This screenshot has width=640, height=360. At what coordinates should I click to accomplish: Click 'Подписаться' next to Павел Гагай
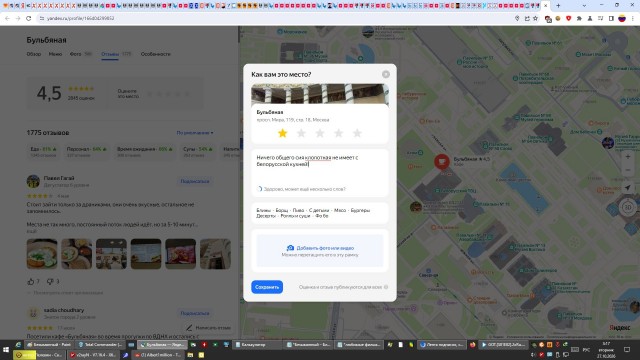click(x=195, y=181)
